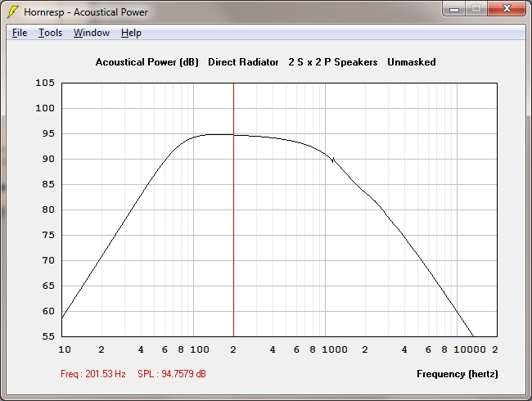Click the Freq : 201.53 Hz readout

(93, 374)
